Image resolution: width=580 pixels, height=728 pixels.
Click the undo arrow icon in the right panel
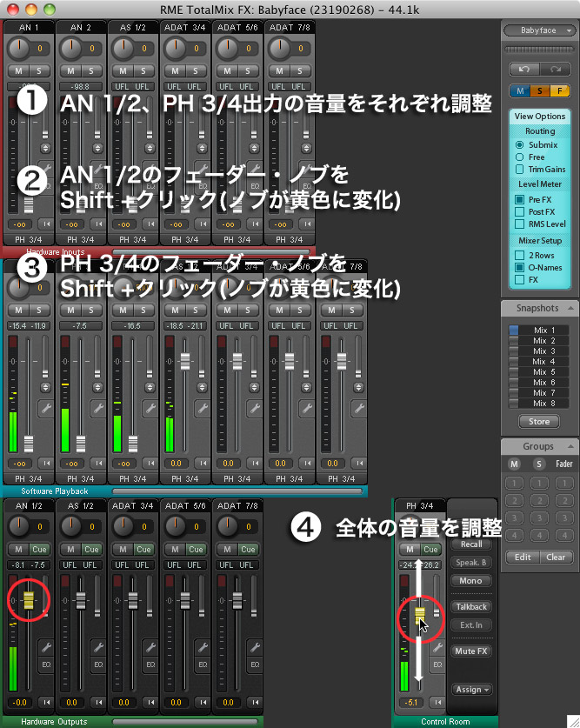(525, 67)
